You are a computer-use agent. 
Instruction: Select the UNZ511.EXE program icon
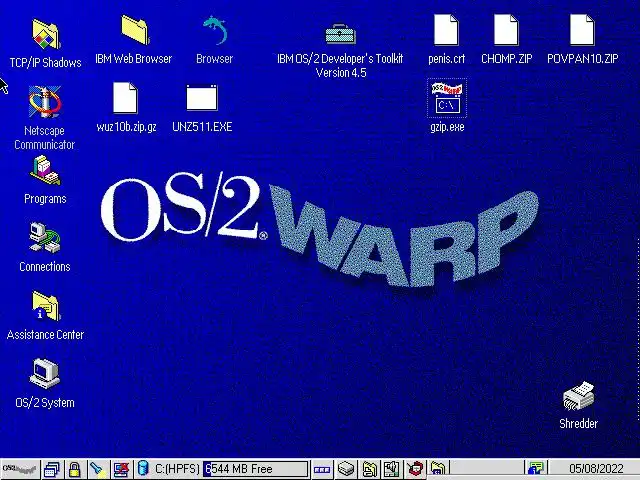click(x=202, y=98)
